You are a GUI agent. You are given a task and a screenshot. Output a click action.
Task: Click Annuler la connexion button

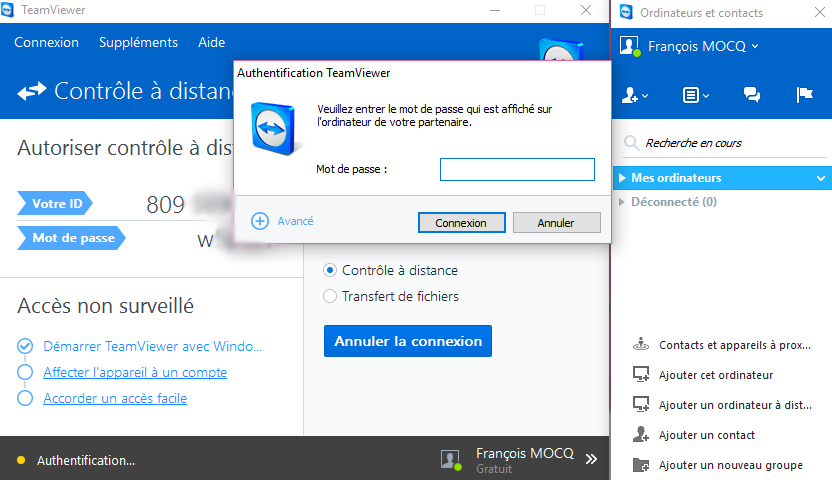(408, 341)
